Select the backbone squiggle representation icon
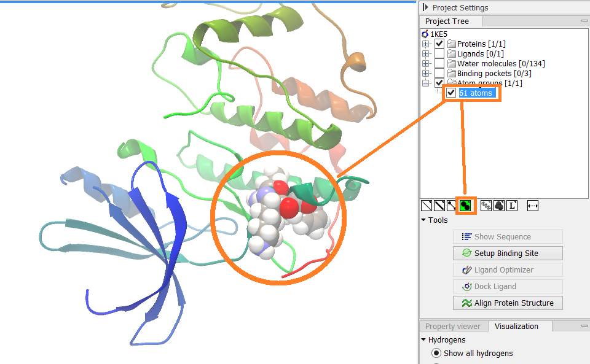The image size is (590, 364). (x=486, y=206)
